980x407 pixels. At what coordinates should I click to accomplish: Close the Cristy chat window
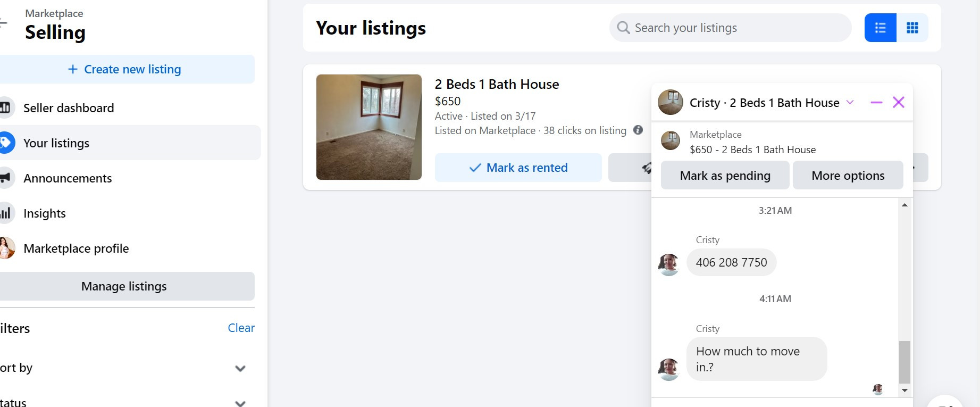coord(898,102)
